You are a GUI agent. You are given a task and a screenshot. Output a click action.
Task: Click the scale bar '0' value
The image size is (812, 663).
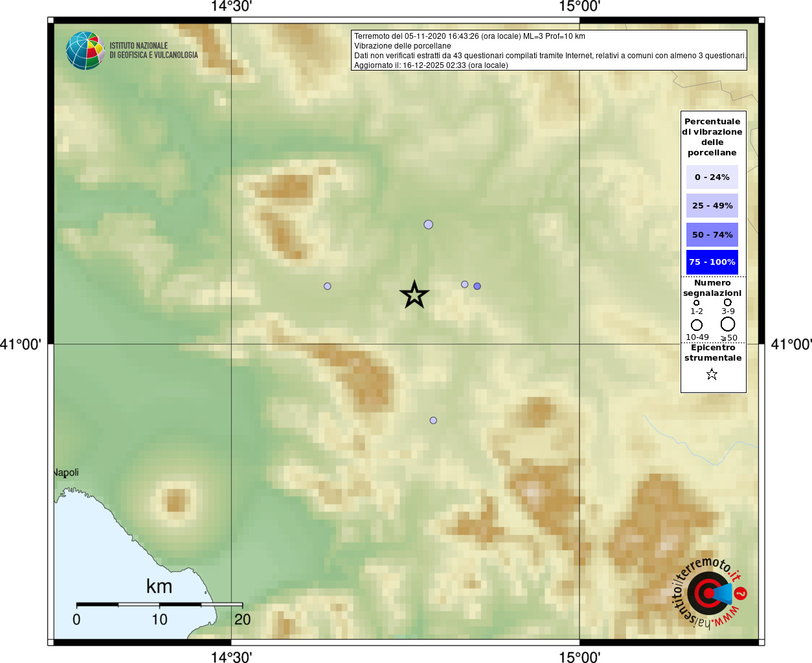(76, 620)
